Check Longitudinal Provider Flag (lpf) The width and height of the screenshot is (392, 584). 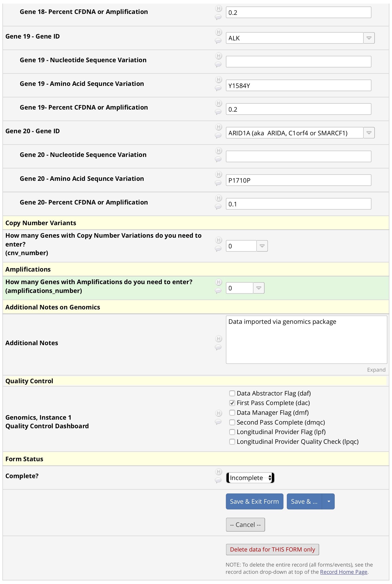[x=232, y=432]
